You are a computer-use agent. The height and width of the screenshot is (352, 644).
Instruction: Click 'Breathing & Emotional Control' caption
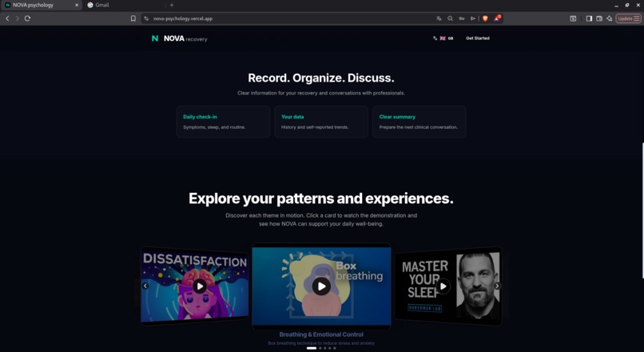(321, 334)
